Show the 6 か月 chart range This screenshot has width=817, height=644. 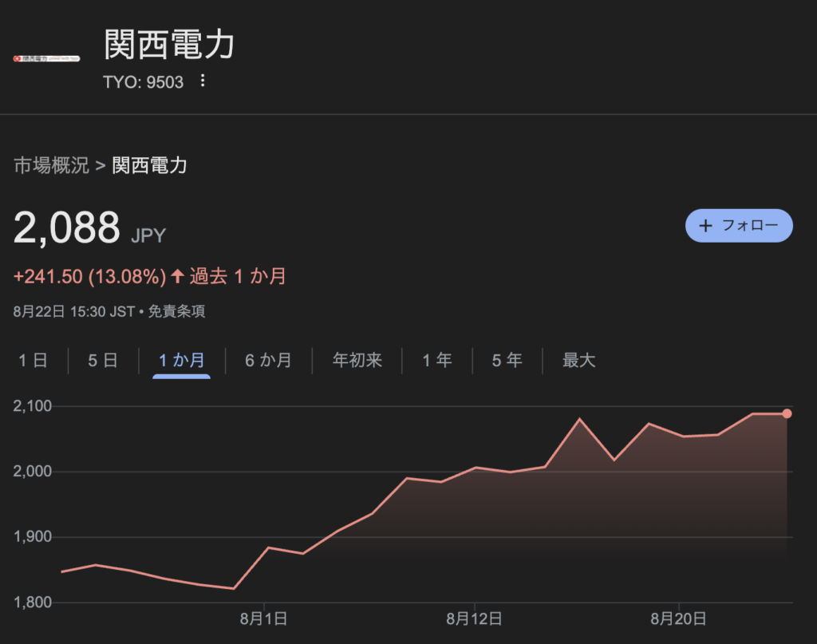pyautogui.click(x=268, y=360)
